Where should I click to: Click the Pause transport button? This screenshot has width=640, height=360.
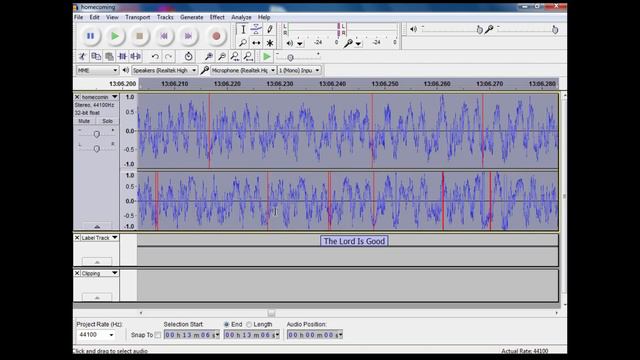tap(91, 36)
